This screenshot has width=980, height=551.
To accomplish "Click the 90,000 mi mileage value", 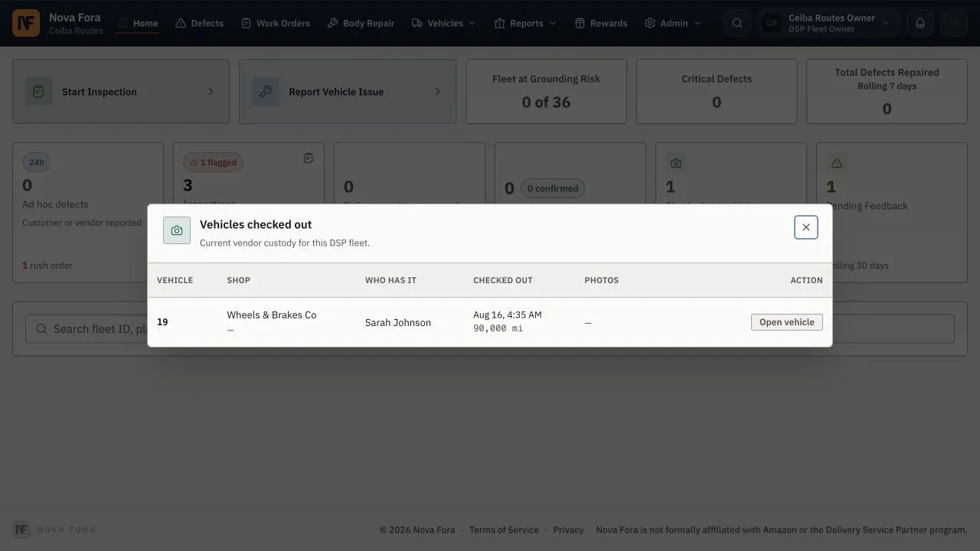I will click(498, 328).
